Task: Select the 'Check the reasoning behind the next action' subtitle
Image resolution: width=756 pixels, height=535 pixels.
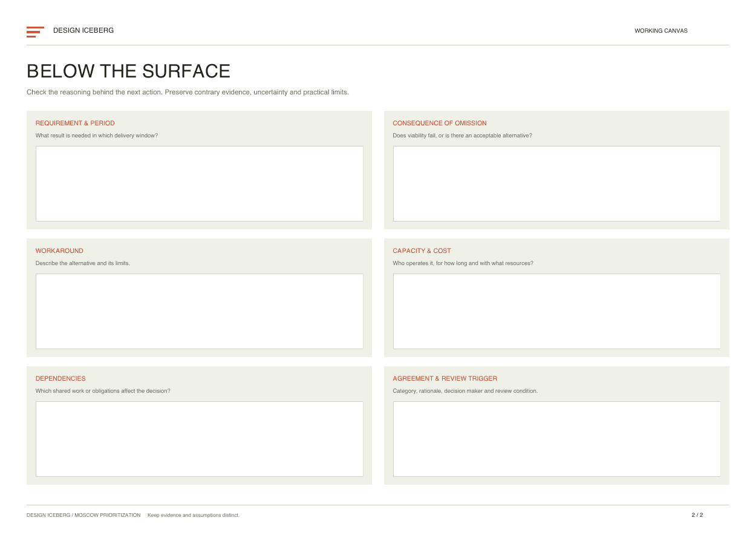Action: (x=187, y=93)
